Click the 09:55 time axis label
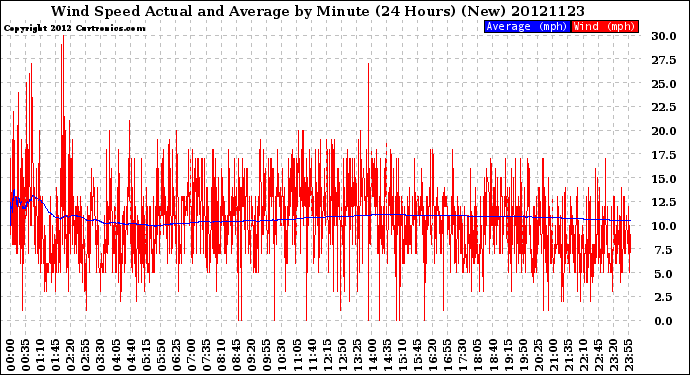Screen dimensions: 690x375 [267, 355]
